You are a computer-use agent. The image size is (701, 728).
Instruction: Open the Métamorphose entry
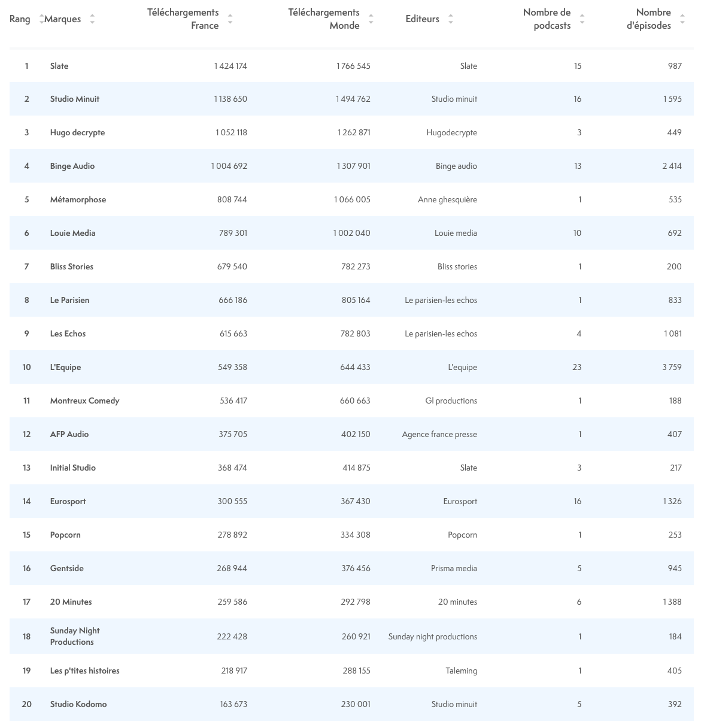tap(78, 199)
